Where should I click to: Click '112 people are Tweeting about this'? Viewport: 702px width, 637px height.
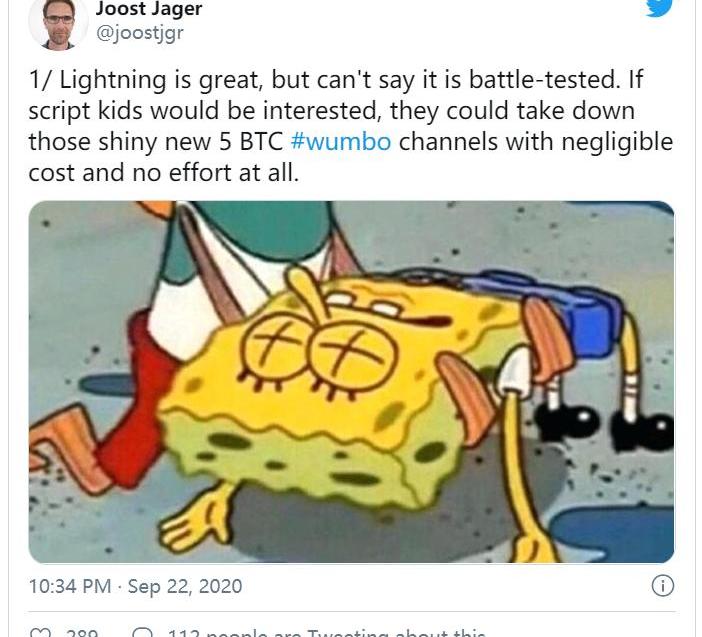pyautogui.click(x=327, y=633)
